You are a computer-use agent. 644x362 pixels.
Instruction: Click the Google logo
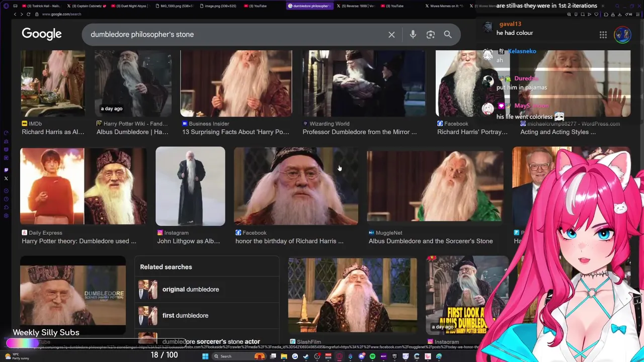click(42, 34)
